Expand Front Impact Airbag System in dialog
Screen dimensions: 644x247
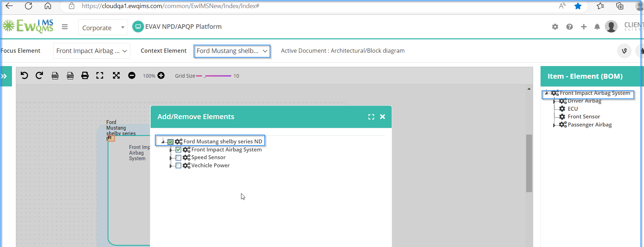click(171, 150)
